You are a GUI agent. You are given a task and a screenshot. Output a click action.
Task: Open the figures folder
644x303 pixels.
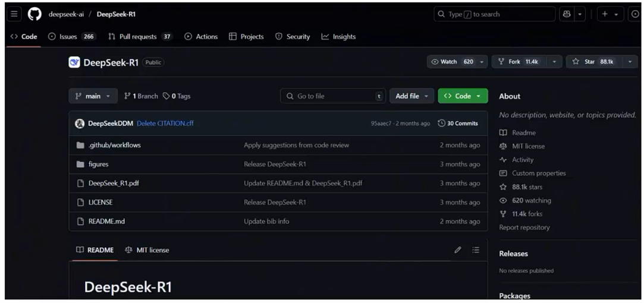coord(99,164)
